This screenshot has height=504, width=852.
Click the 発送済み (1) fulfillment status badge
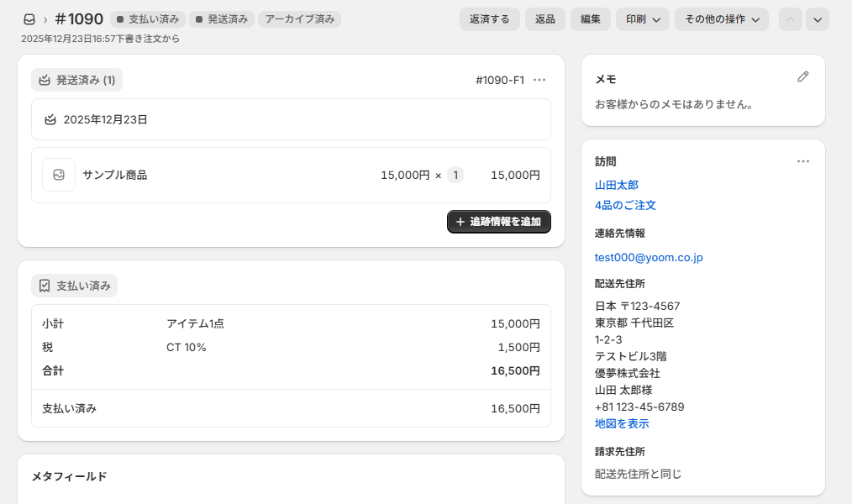(x=76, y=80)
